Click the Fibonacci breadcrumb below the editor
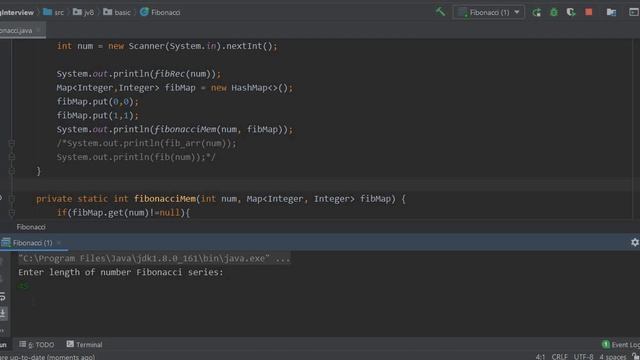Screen dimensions: 640x360 click(31, 227)
